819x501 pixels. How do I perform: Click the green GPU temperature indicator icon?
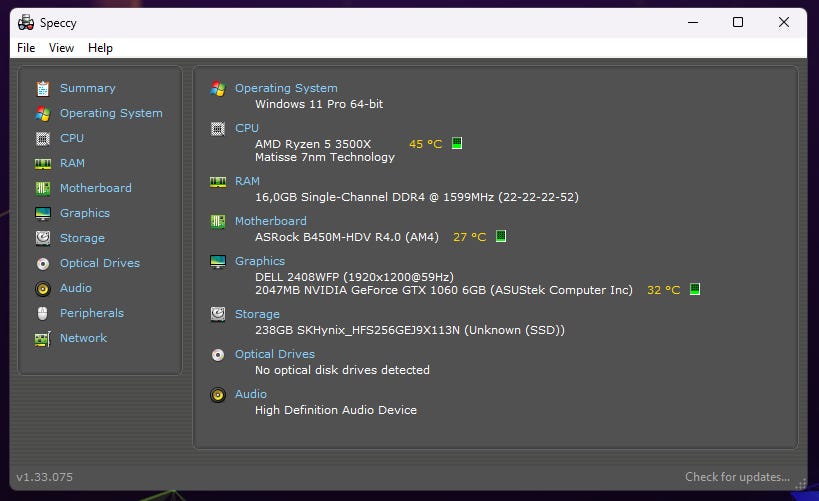point(695,289)
